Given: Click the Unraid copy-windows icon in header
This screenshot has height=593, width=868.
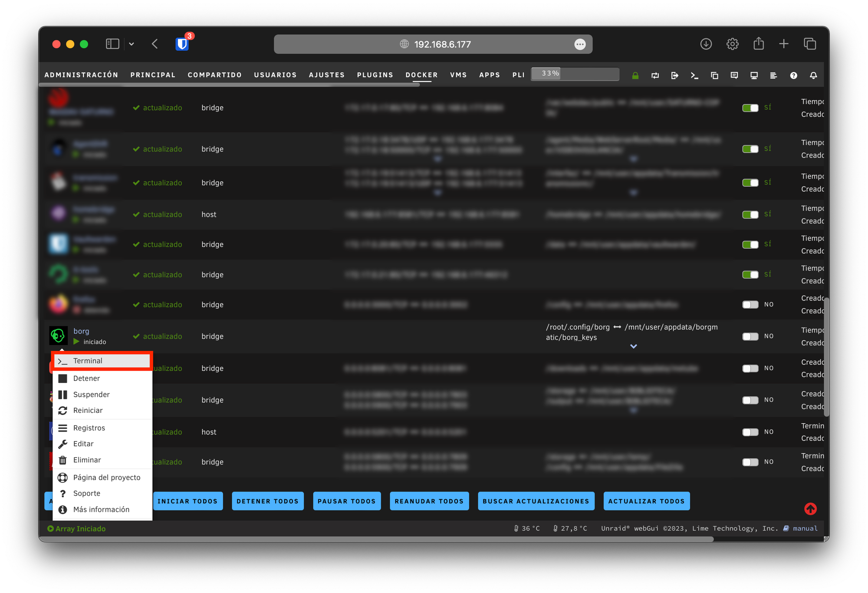Looking at the screenshot, I should pyautogui.click(x=714, y=76).
